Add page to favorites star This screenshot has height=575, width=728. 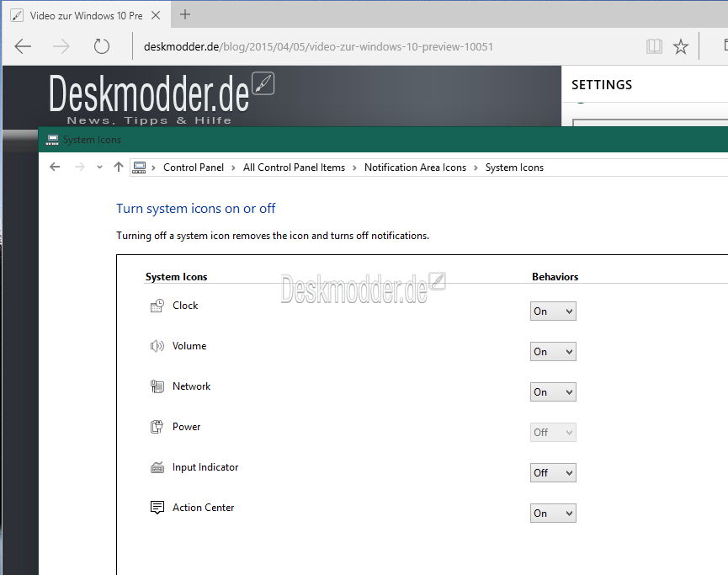click(681, 46)
